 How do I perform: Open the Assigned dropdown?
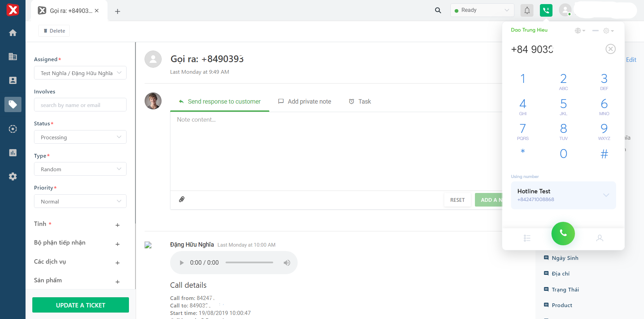[x=80, y=73]
